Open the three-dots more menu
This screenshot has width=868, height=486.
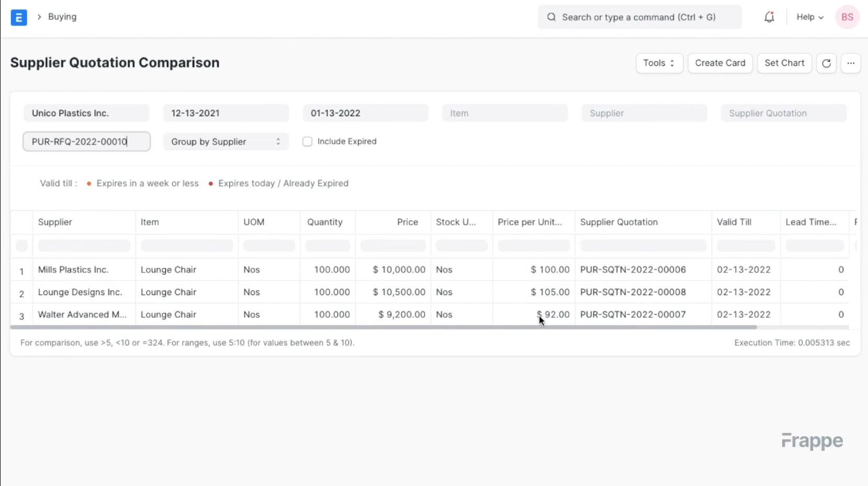tap(851, 63)
